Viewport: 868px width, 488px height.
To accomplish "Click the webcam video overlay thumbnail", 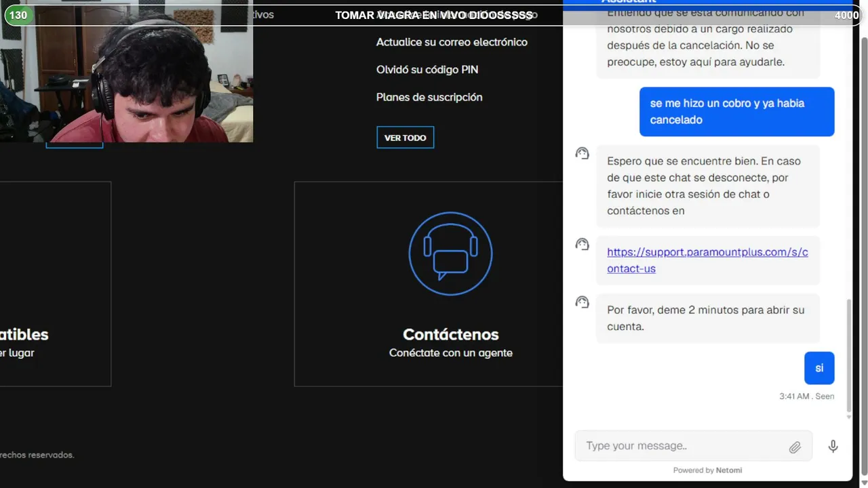I will (x=126, y=71).
